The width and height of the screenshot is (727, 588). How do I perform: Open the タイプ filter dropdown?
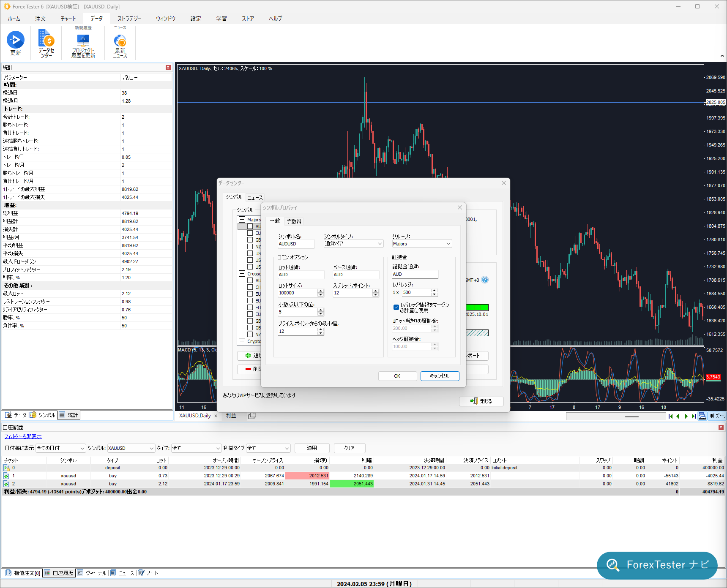(197, 448)
